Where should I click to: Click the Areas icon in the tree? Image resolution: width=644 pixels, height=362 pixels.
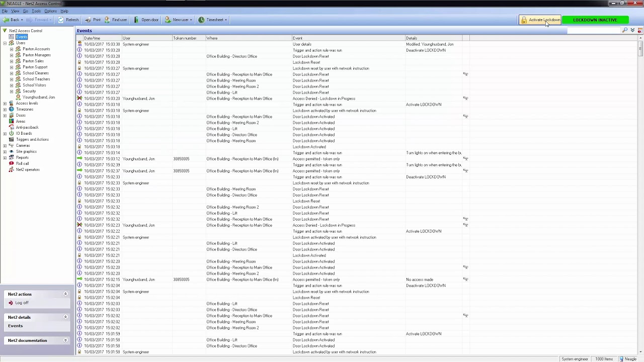pyautogui.click(x=11, y=121)
